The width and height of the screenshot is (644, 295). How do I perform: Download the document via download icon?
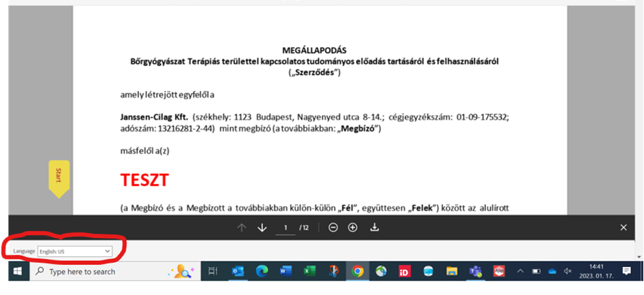click(x=374, y=227)
